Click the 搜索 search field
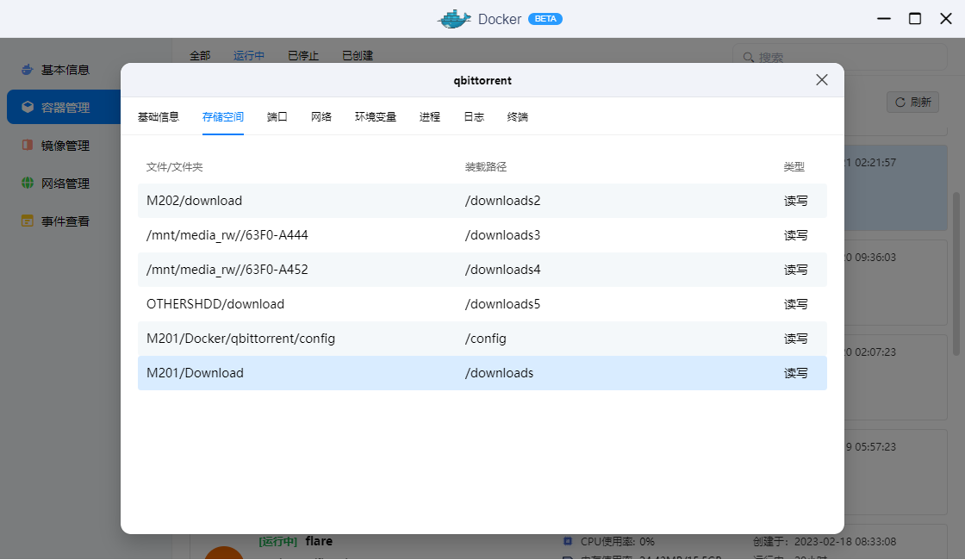The height and width of the screenshot is (560, 965). (839, 57)
